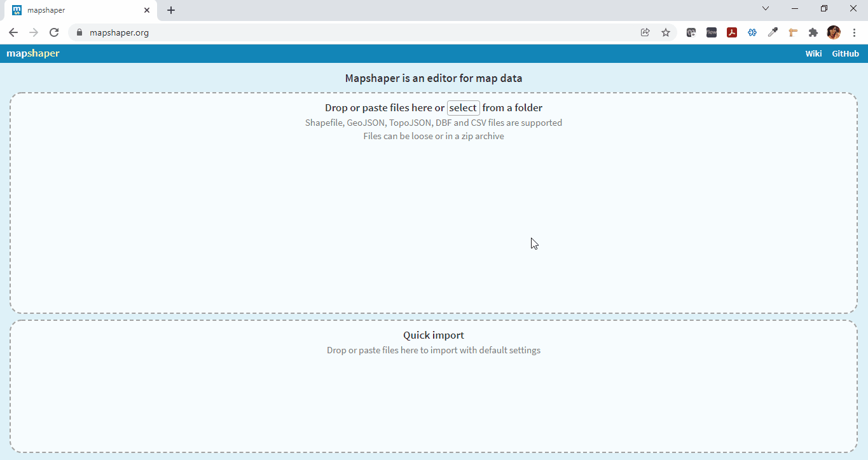Reload the mapshaper page

click(x=54, y=32)
